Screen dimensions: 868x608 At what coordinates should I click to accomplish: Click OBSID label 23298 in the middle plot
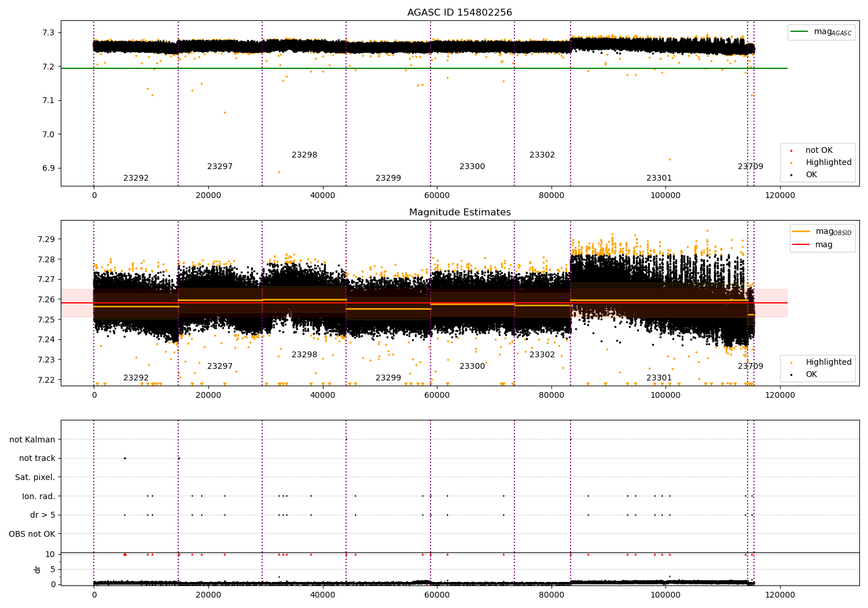[304, 355]
